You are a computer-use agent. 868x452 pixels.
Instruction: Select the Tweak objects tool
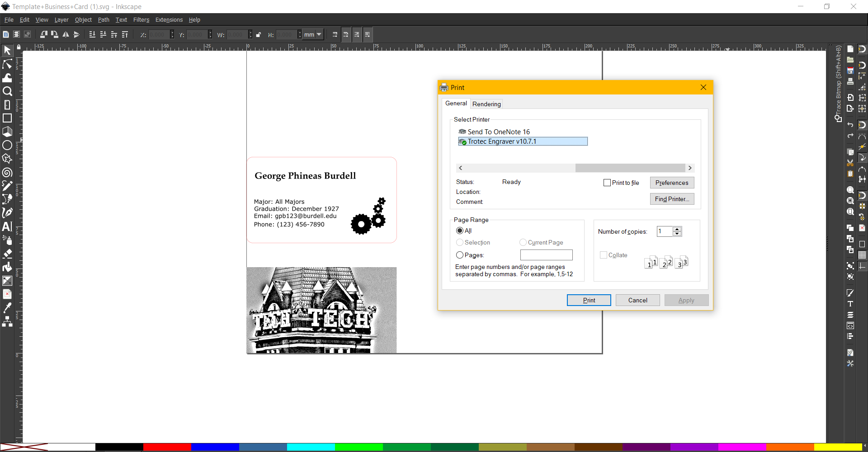[7, 78]
